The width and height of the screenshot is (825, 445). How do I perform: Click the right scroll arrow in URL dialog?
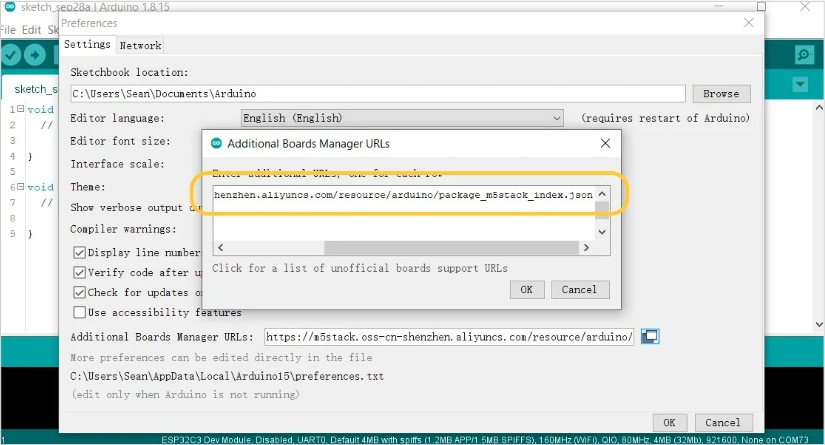pos(586,248)
